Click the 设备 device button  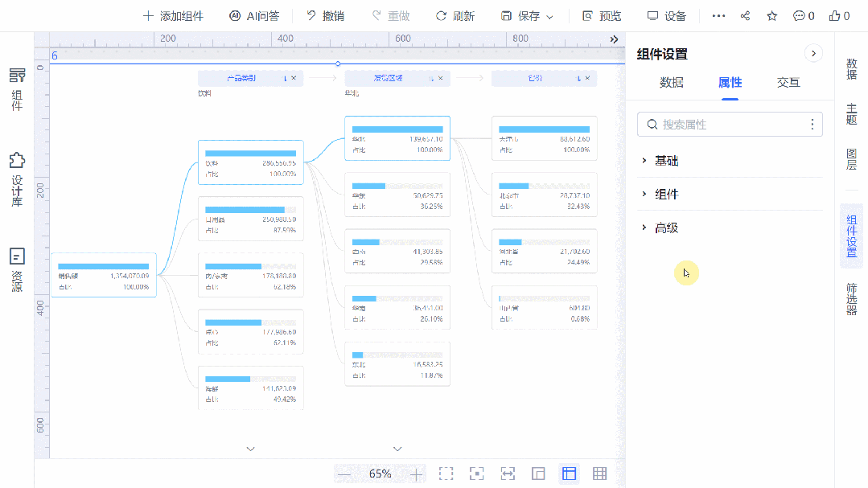pos(667,16)
